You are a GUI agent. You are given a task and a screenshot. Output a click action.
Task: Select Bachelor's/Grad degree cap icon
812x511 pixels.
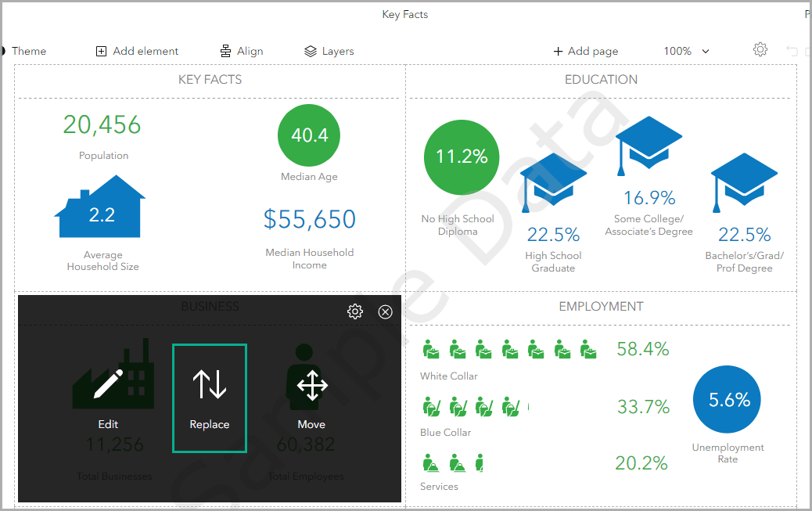coord(744,182)
